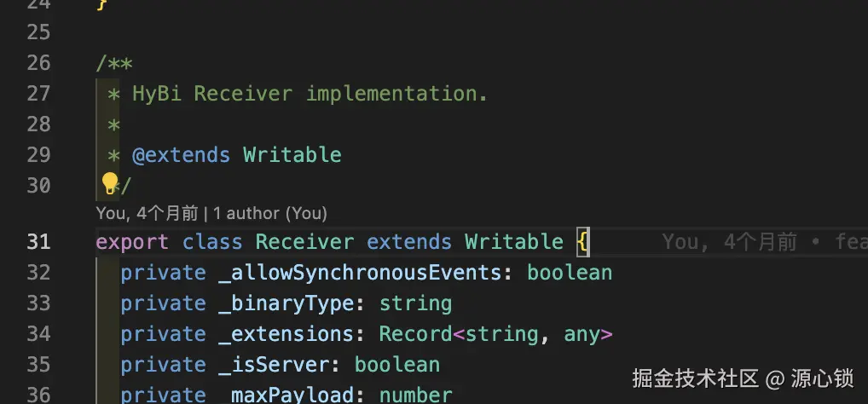Click line number 35 in the gutter
Image resolution: width=868 pixels, height=404 pixels.
tap(38, 365)
